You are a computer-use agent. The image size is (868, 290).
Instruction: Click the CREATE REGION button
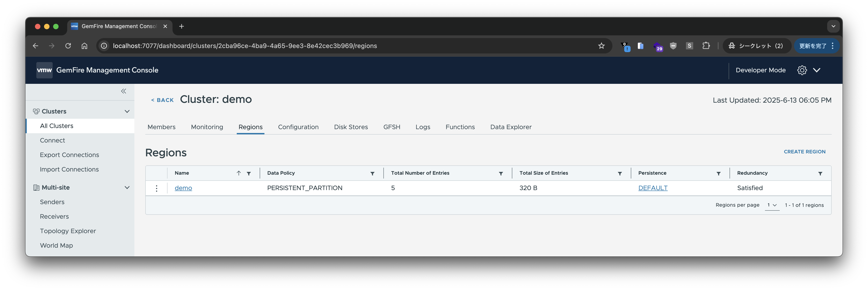point(804,152)
